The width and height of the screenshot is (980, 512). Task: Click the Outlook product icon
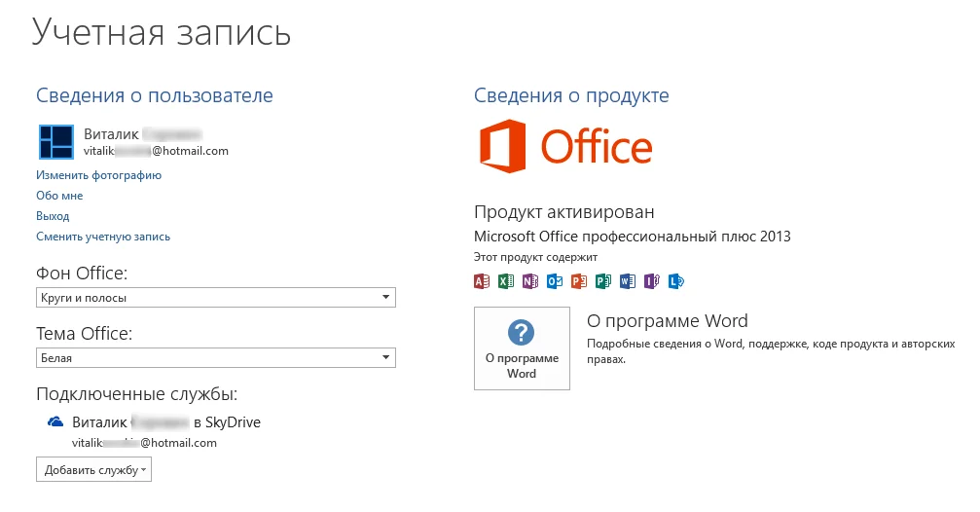[x=555, y=281]
